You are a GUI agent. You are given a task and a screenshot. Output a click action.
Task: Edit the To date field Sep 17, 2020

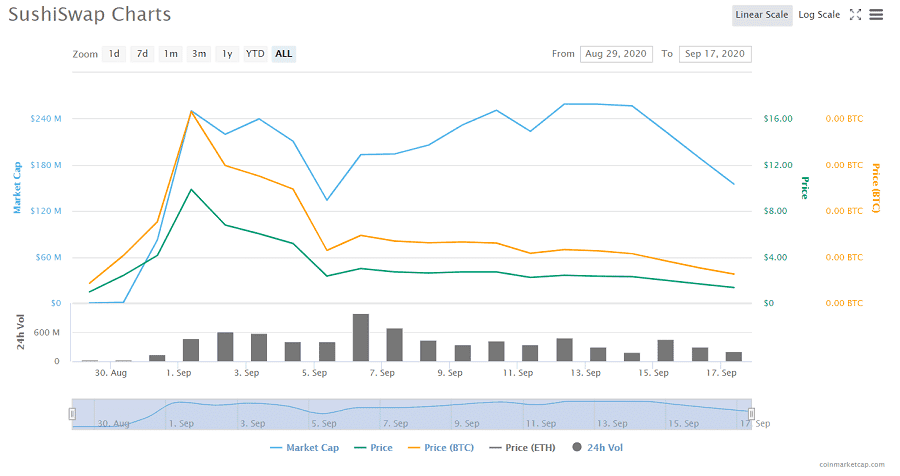point(715,54)
